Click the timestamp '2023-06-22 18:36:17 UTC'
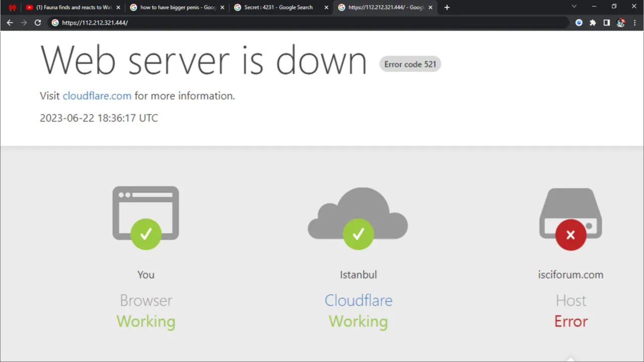The image size is (644, 362). (99, 118)
